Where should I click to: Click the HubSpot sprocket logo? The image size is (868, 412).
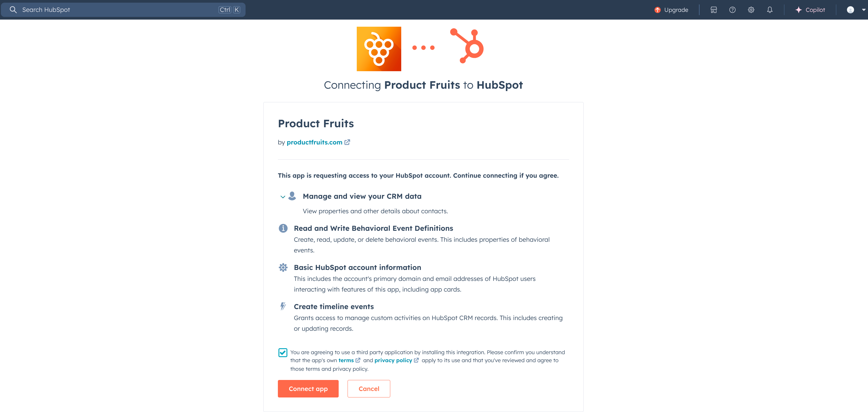[467, 46]
